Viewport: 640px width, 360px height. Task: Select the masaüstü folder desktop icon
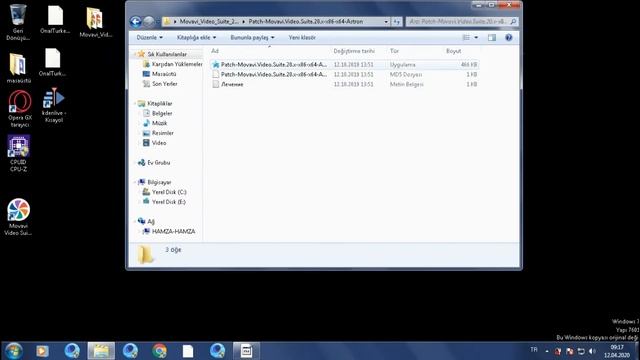pyautogui.click(x=18, y=68)
